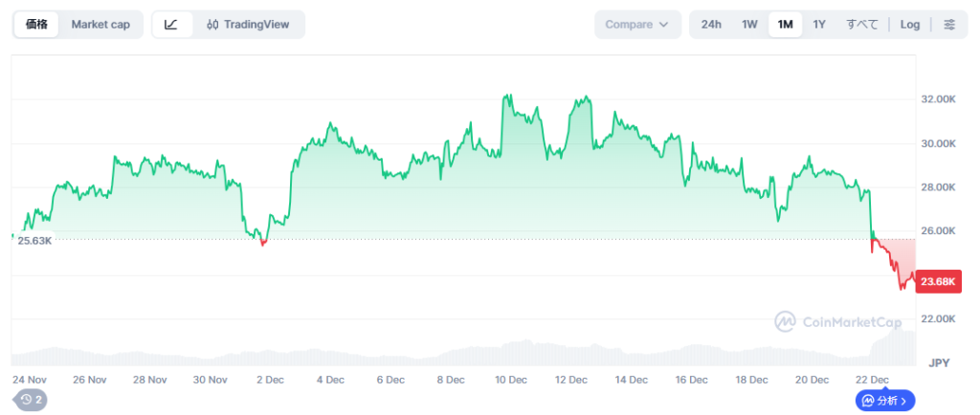Choose the 1Y time range
This screenshot has width=980, height=415.
(x=819, y=25)
